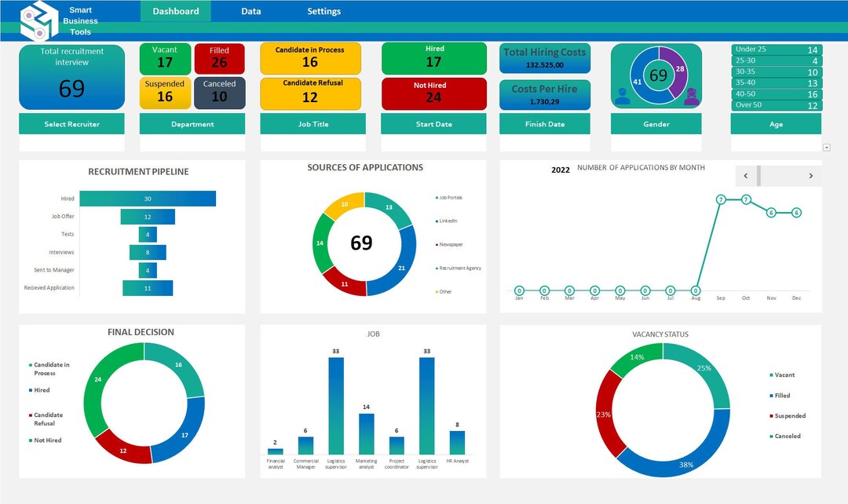Open the Settings tab
This screenshot has width=848, height=504.
tap(323, 11)
